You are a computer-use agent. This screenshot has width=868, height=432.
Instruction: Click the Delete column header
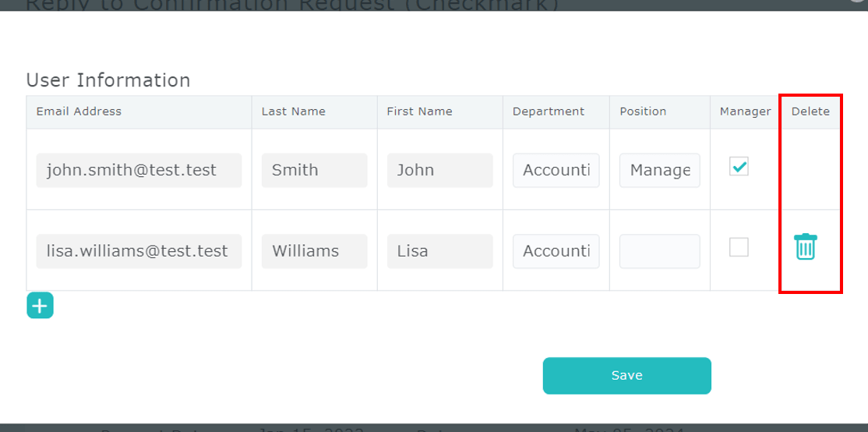click(x=810, y=112)
